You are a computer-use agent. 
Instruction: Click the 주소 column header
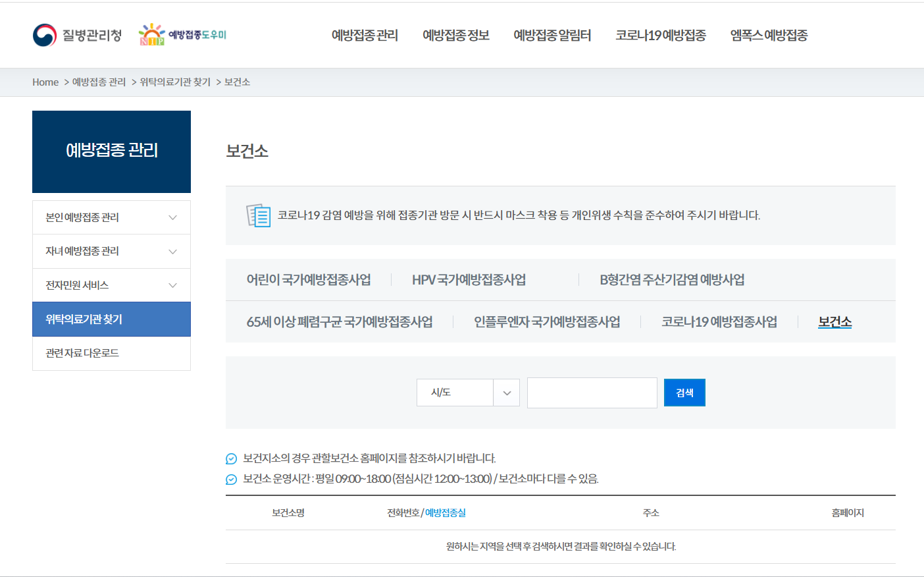point(651,513)
